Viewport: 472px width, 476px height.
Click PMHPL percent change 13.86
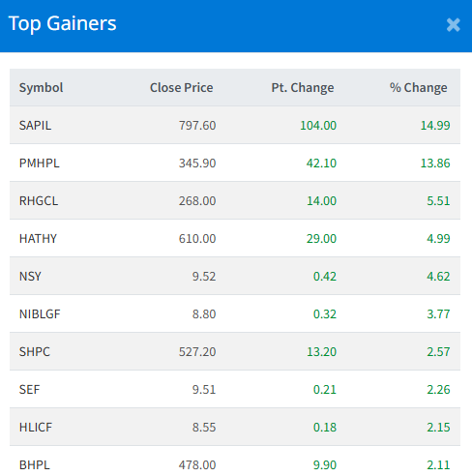435,163
